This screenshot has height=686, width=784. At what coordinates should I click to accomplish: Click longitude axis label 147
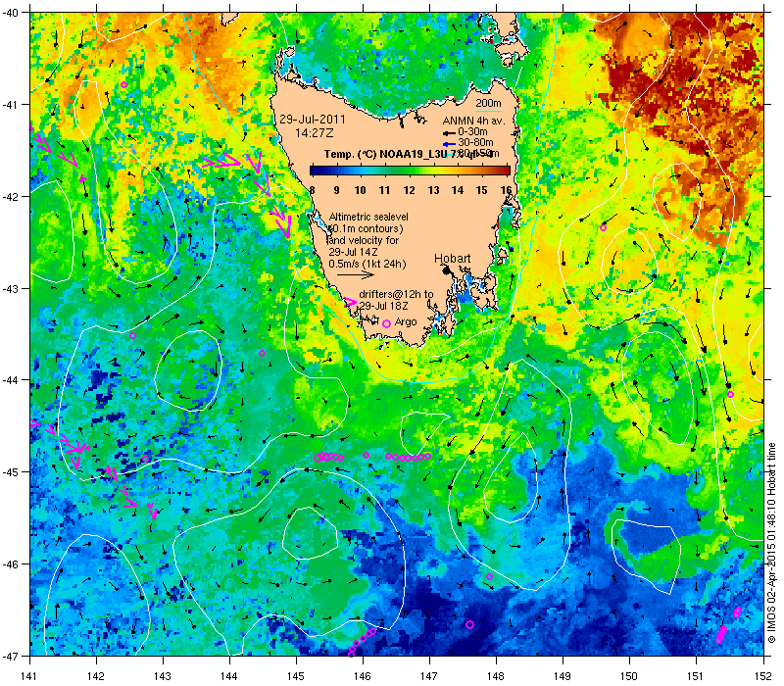[x=429, y=676]
